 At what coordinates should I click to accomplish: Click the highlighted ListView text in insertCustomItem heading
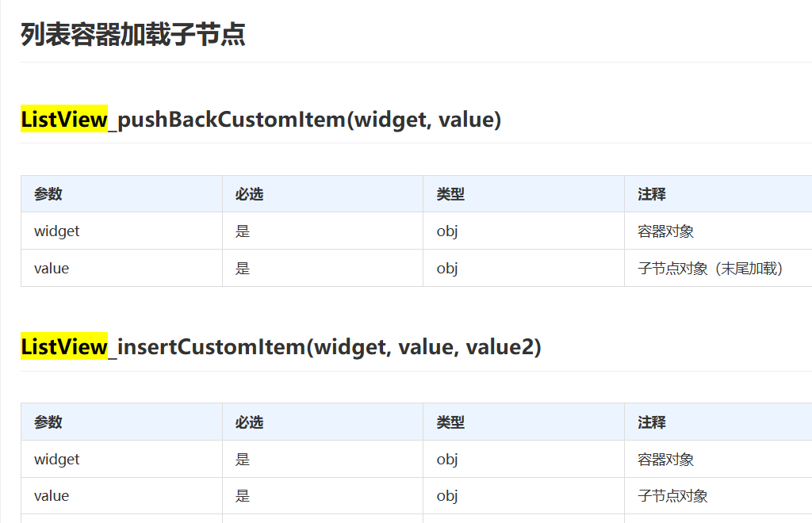pos(64,346)
